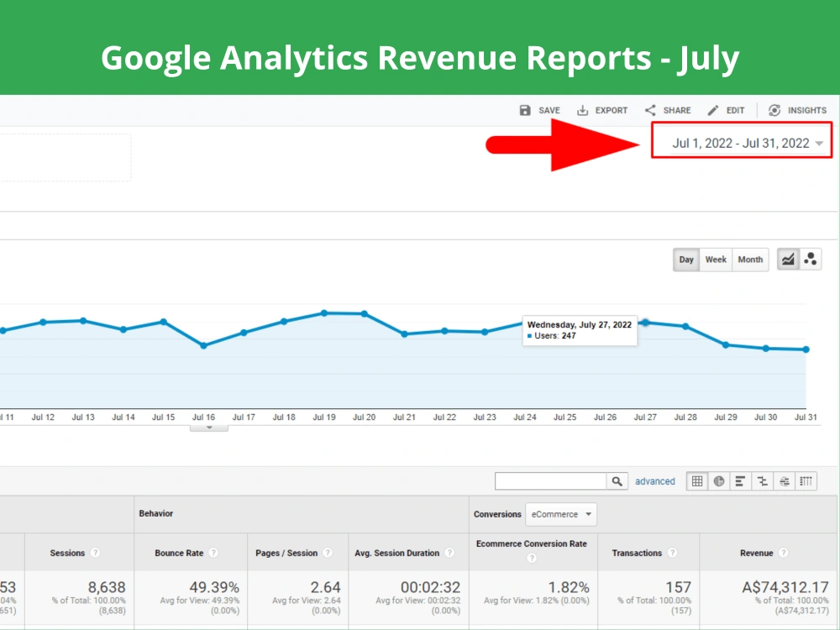This screenshot has width=840, height=630.
Task: Sort by Transactions column header
Action: (x=637, y=553)
